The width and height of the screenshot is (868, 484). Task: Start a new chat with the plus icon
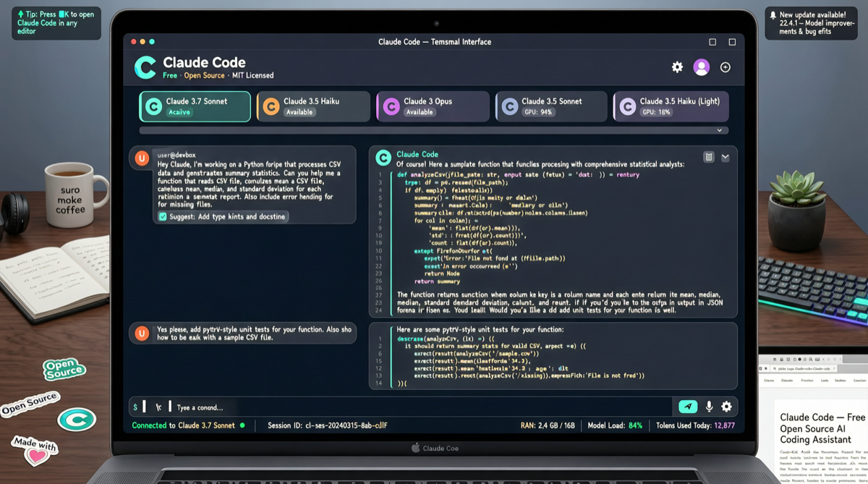[725, 67]
